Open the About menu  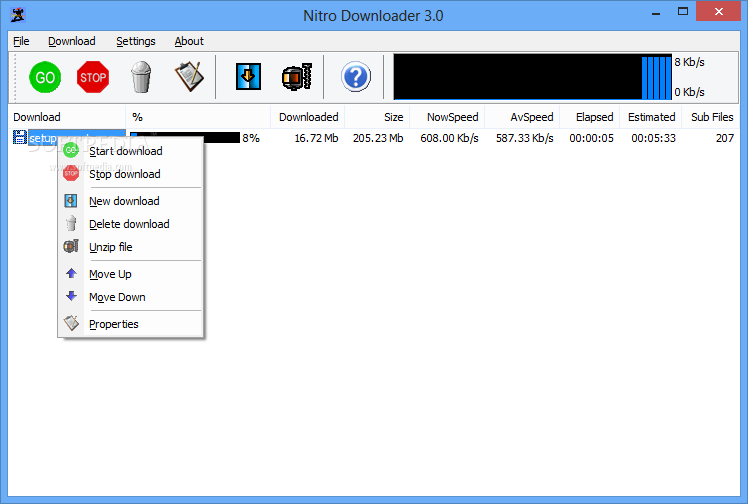189,41
